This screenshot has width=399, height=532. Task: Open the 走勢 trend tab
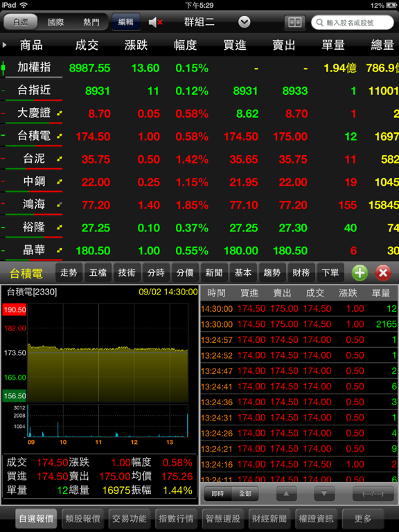pos(69,272)
